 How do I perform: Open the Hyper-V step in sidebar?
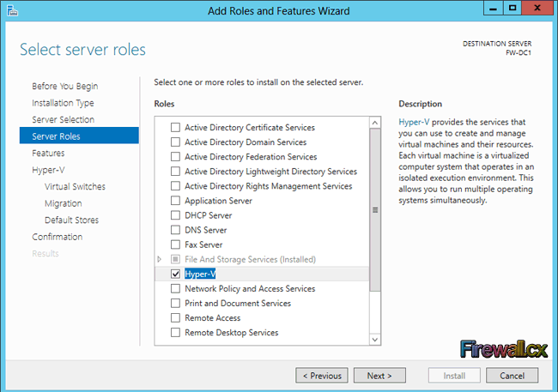(48, 170)
